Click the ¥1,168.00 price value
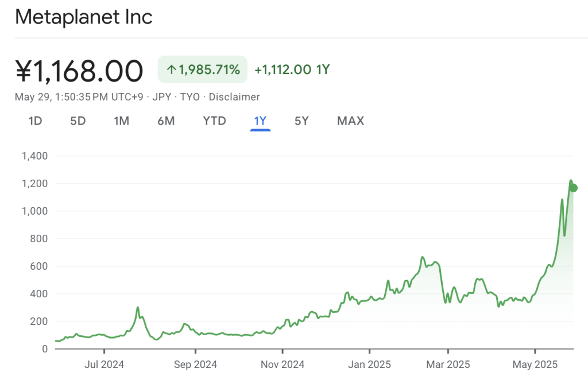 click(x=79, y=71)
